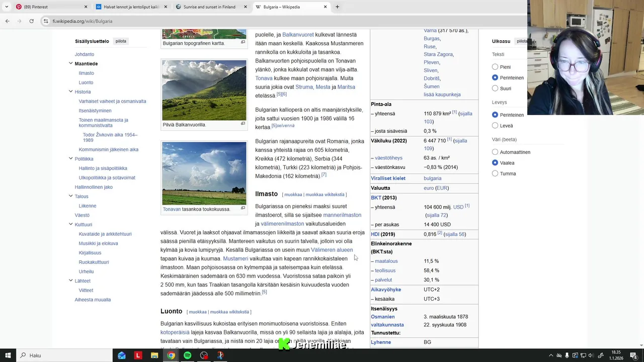
Task: Close the Halvat lennot tab
Action: pos(166,7)
